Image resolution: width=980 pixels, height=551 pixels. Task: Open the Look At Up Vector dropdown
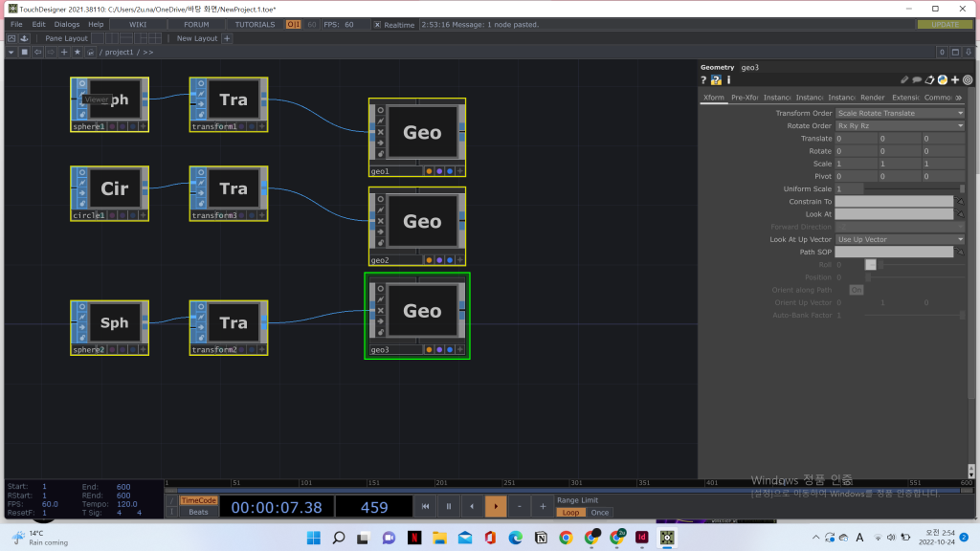point(899,239)
